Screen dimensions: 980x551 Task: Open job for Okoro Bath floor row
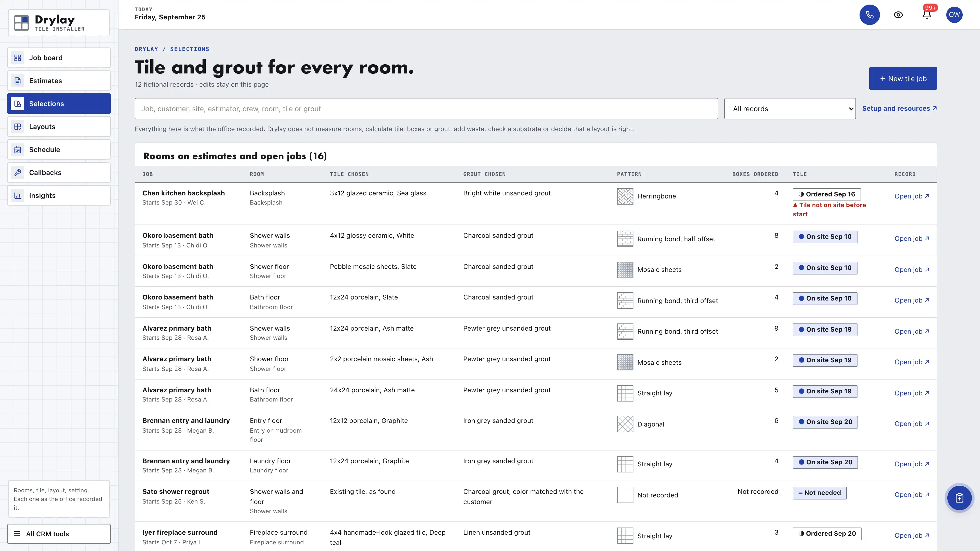coord(912,300)
